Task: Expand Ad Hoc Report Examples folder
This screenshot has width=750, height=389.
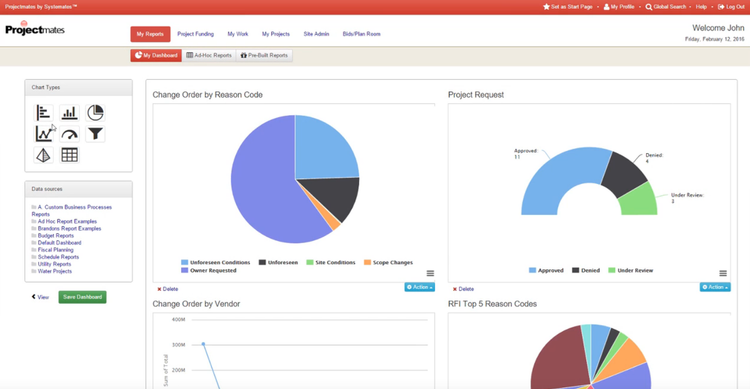Action: (64, 222)
